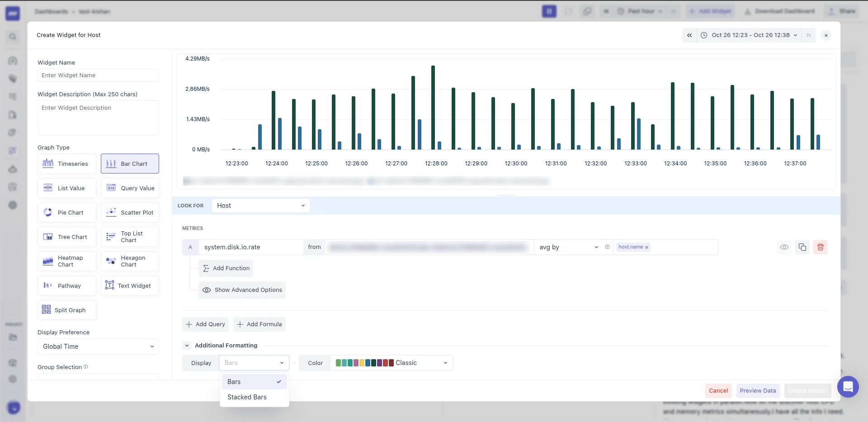Choose the Hexagon Chart graph type
This screenshot has height=422, width=868.
[130, 261]
